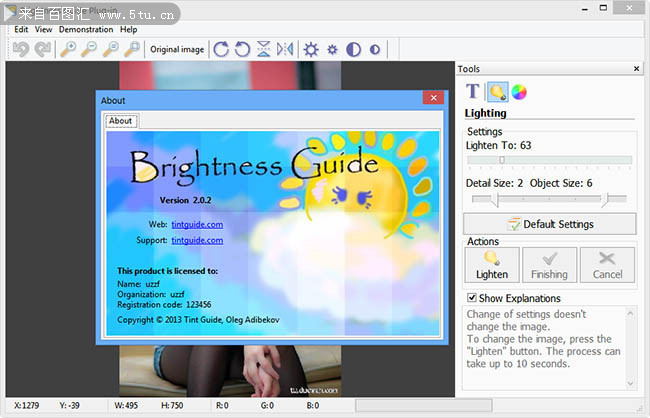Click the 'G:0' status bar value
This screenshot has height=418, width=650.
pos(267,405)
